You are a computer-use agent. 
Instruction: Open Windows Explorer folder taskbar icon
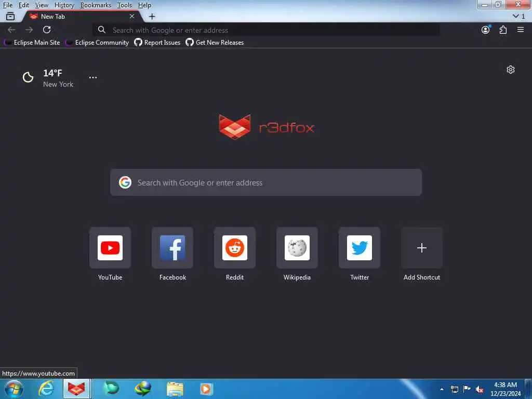click(x=175, y=389)
